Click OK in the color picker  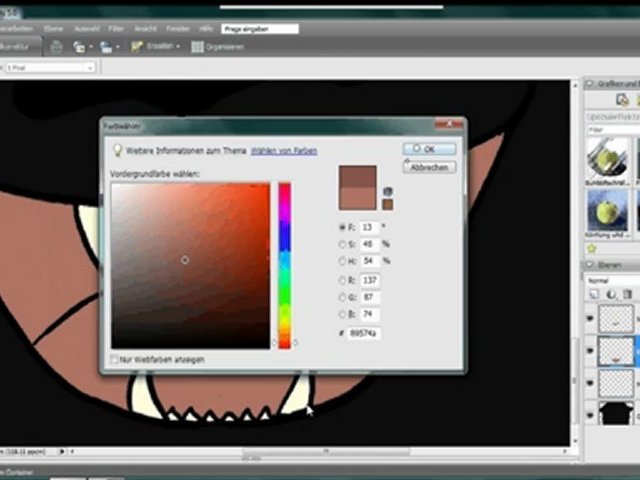429,149
